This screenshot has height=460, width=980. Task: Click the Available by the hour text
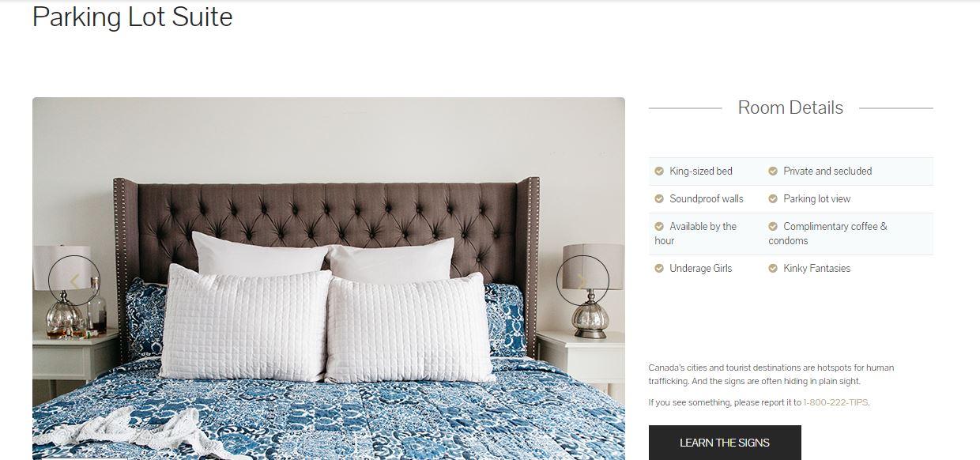point(695,233)
